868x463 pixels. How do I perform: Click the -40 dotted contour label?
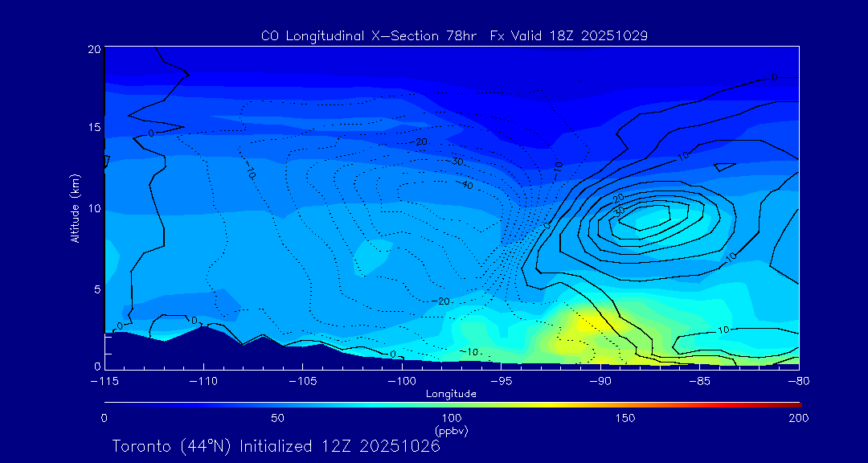[x=465, y=185]
